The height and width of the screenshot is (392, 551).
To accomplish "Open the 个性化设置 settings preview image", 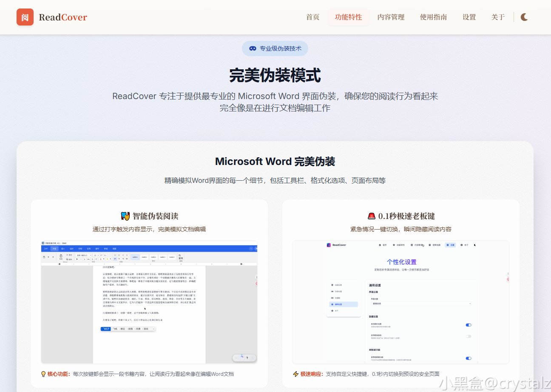I will click(401, 302).
